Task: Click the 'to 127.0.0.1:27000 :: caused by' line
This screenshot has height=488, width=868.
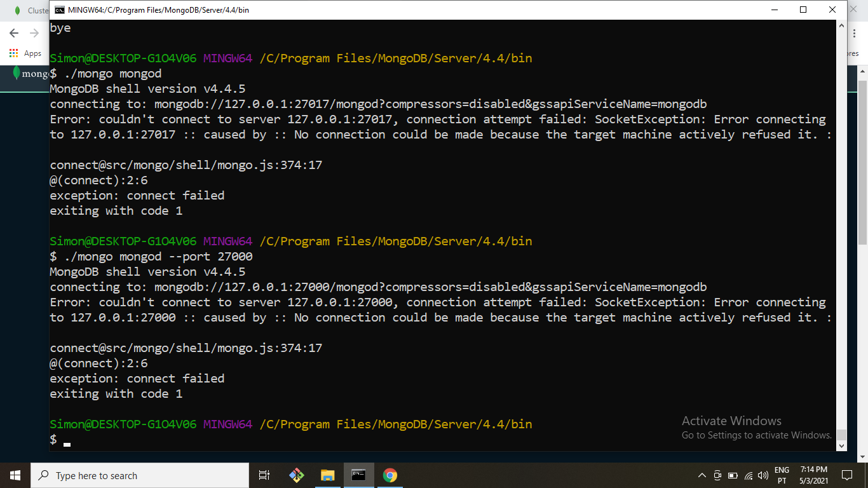Action: click(441, 318)
